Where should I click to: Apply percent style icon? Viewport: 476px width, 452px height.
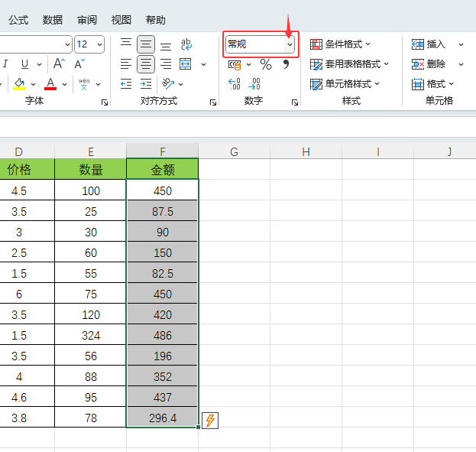266,64
